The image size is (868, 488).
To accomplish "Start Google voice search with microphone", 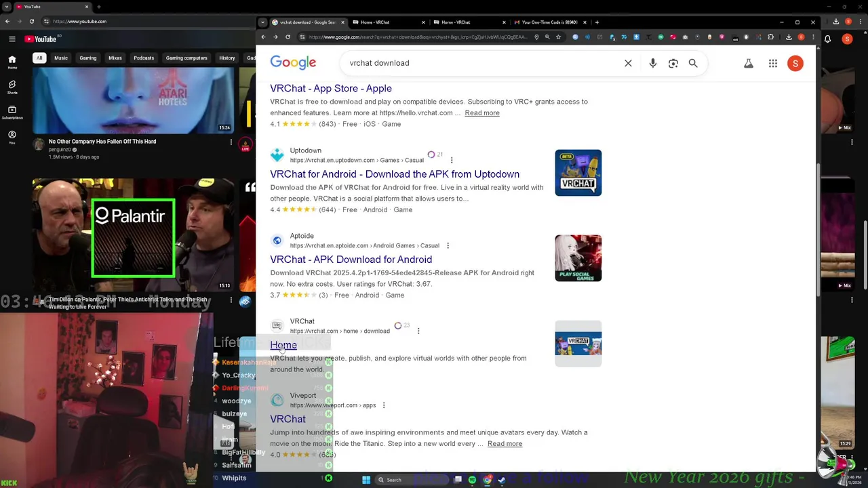I will [x=652, y=63].
